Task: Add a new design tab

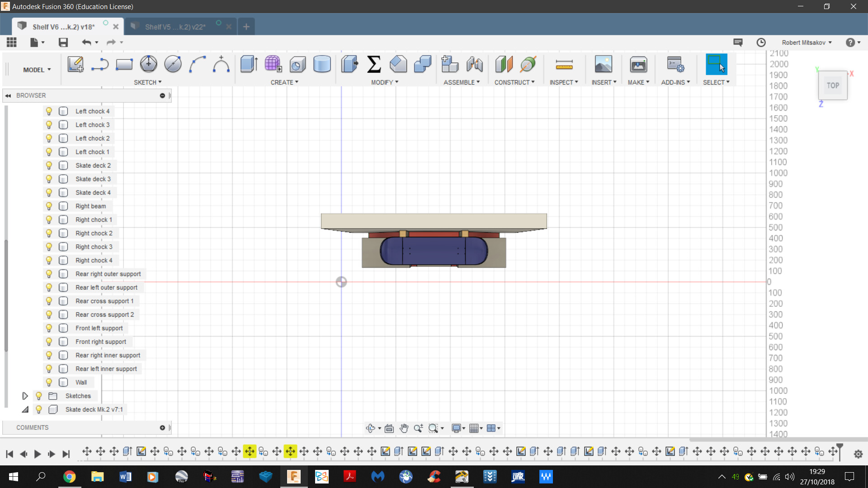Action: 246,27
